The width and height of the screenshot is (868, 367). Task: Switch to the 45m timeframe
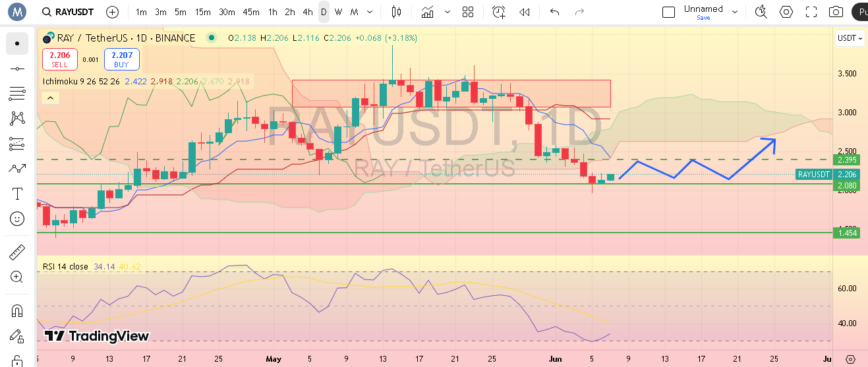click(250, 12)
